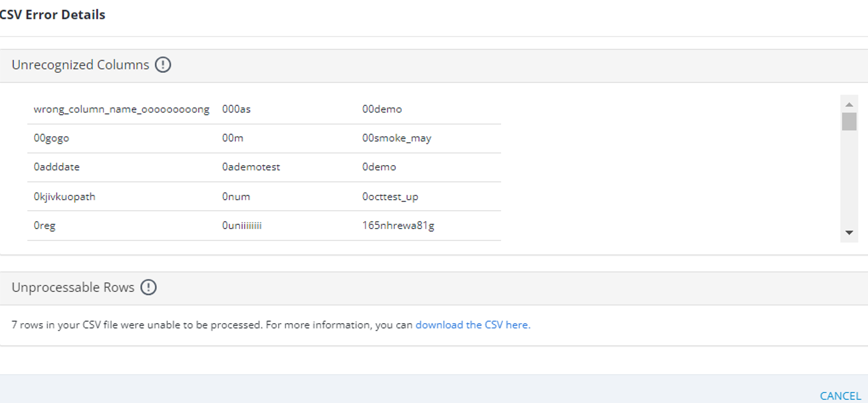Click the CSV Error Details title

click(52, 15)
